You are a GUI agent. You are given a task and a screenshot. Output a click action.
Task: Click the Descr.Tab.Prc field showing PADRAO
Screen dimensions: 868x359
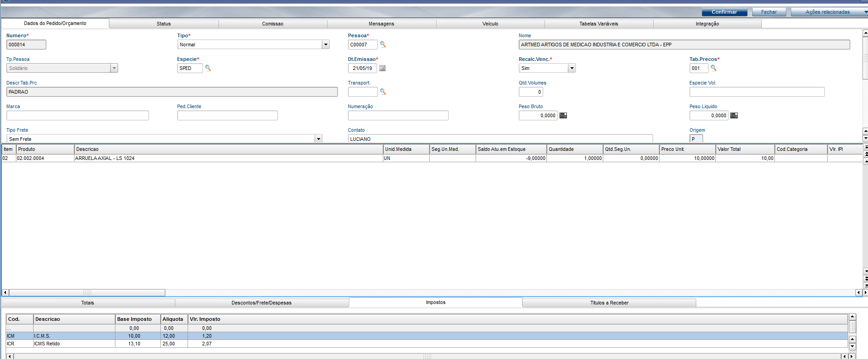(172, 92)
